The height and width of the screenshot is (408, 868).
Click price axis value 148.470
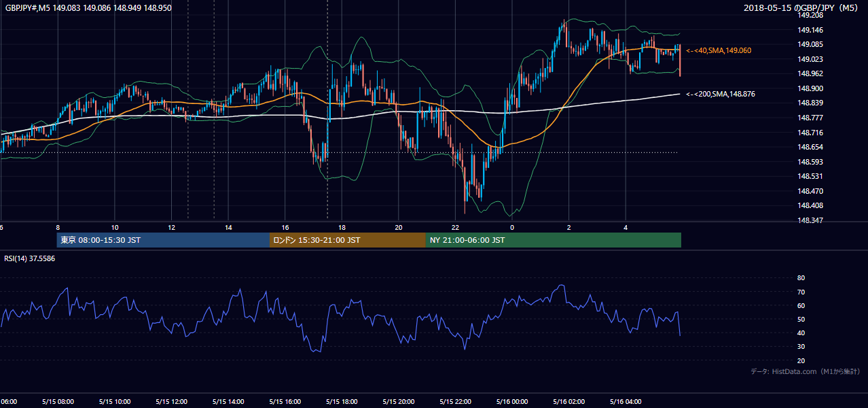pos(810,191)
